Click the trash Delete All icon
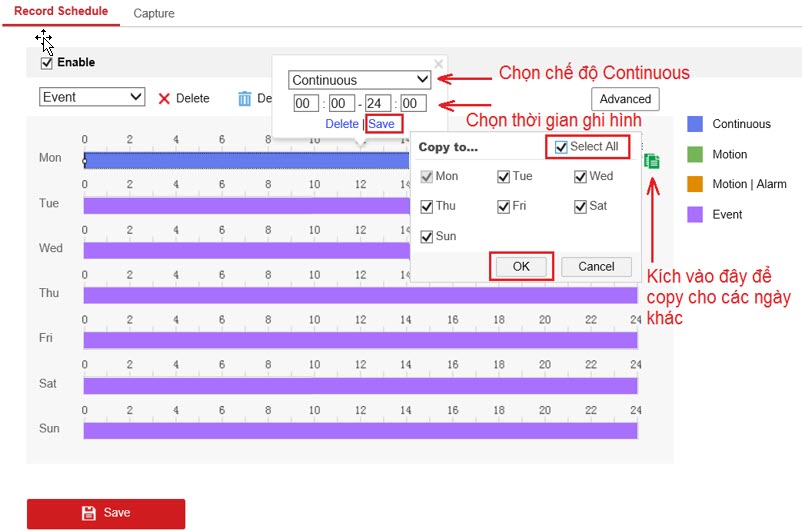The height and width of the screenshot is (531, 802). point(244,98)
